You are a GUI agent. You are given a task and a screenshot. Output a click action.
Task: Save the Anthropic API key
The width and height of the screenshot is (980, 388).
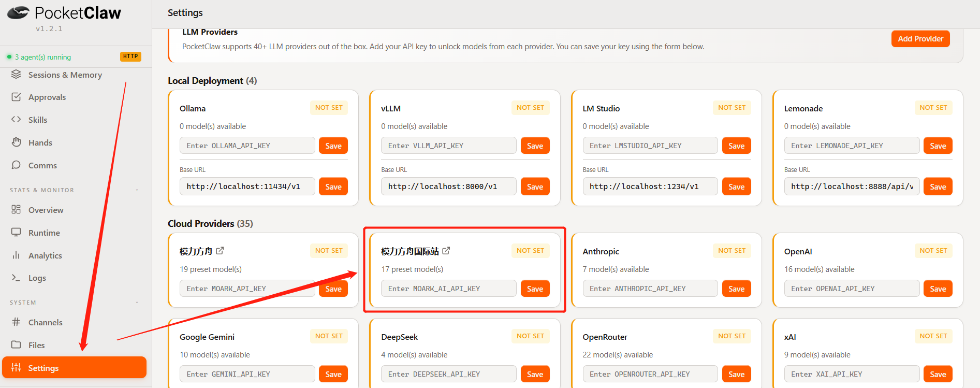coord(736,289)
